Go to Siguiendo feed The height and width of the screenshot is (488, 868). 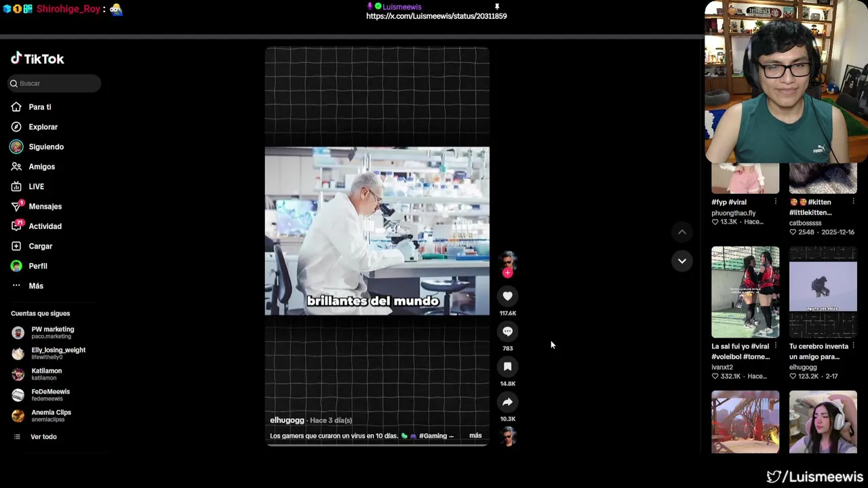click(x=46, y=146)
